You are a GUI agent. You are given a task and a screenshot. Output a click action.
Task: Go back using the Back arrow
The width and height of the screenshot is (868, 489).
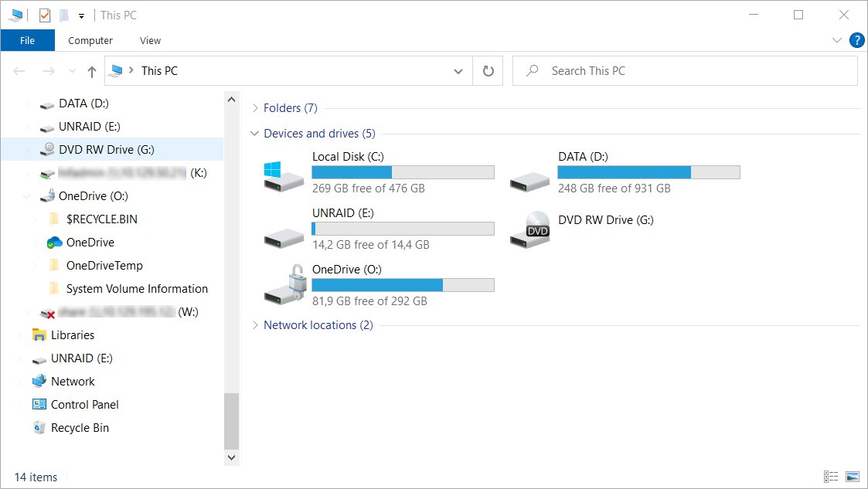[x=19, y=71]
